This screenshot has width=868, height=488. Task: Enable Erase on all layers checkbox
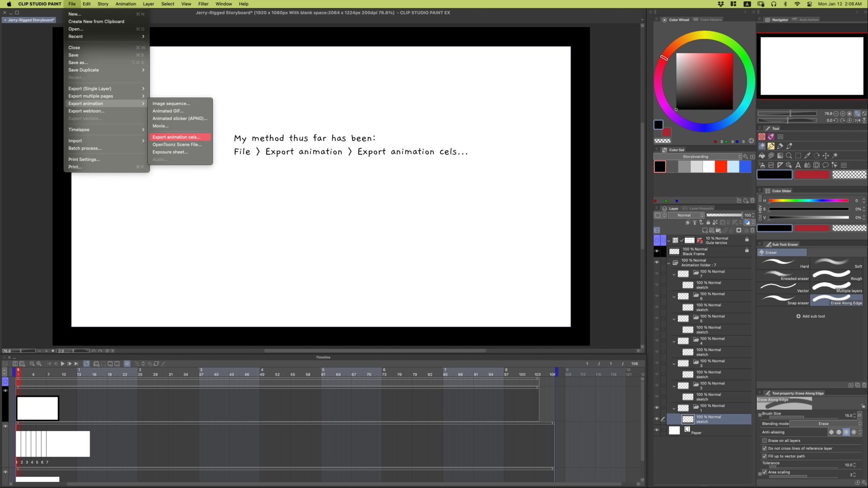[x=764, y=441]
